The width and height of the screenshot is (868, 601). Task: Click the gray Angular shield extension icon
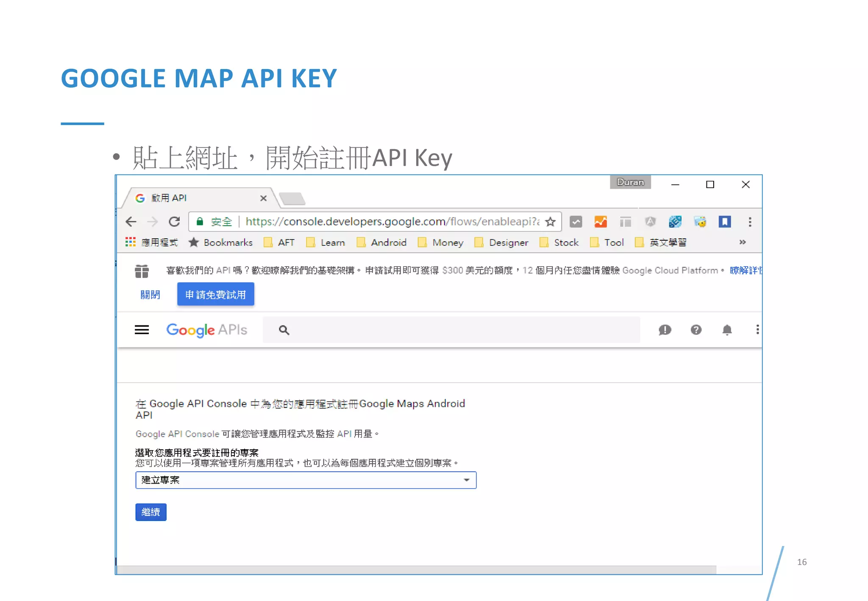(650, 222)
